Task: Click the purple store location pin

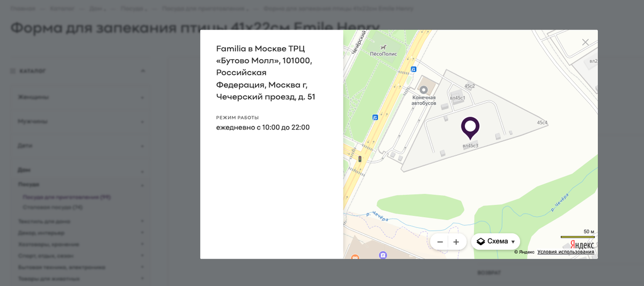Action: coord(470,128)
